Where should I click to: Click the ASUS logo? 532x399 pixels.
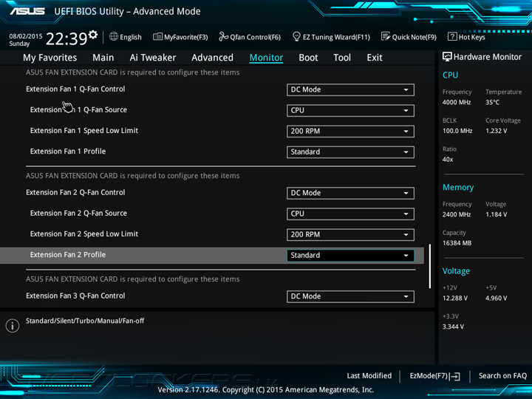point(27,11)
